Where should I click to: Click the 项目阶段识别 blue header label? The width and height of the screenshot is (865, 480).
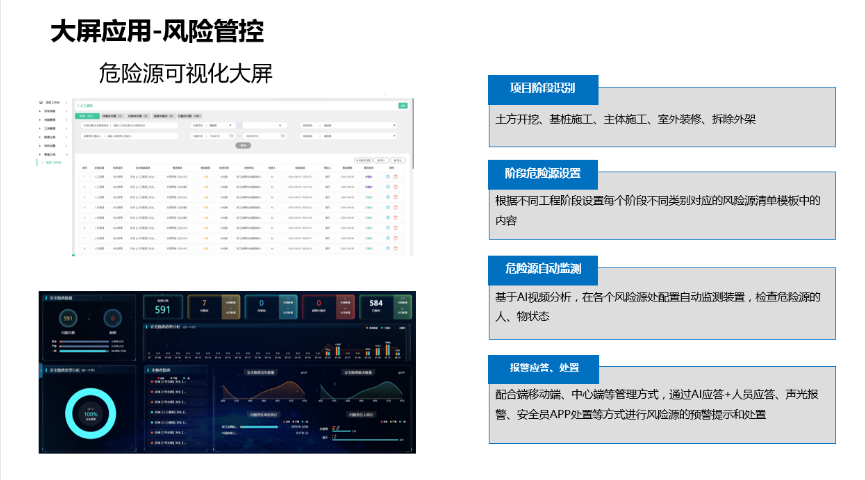pos(543,89)
